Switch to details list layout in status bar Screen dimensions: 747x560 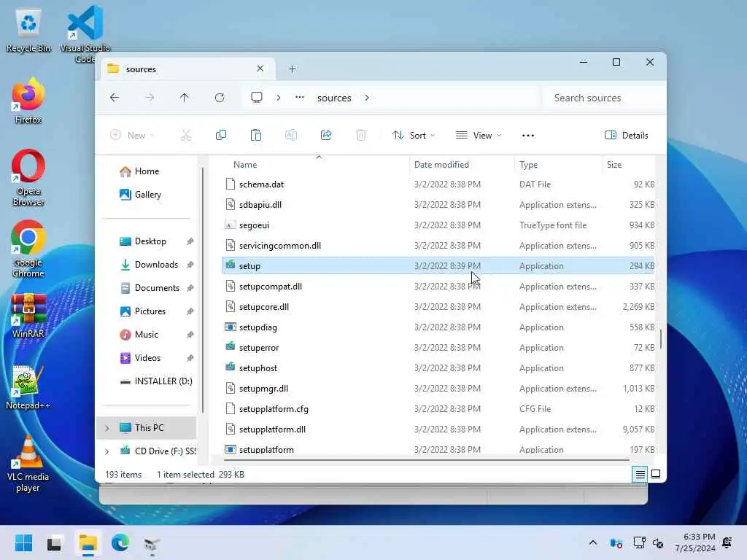640,474
